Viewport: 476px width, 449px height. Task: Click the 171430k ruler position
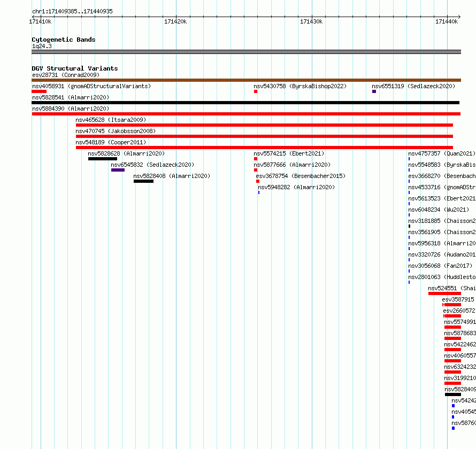pyautogui.click(x=311, y=21)
